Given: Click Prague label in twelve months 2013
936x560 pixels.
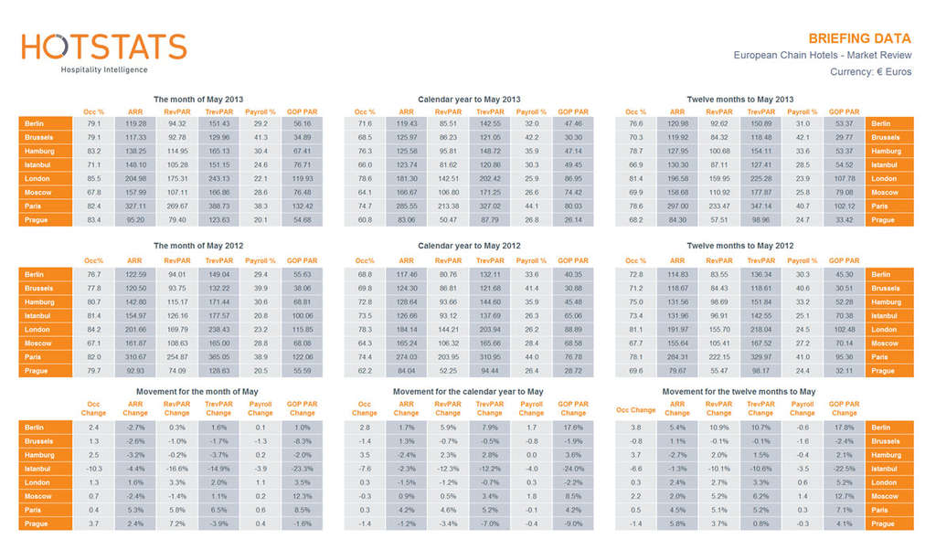Looking at the screenshot, I should tap(889, 220).
